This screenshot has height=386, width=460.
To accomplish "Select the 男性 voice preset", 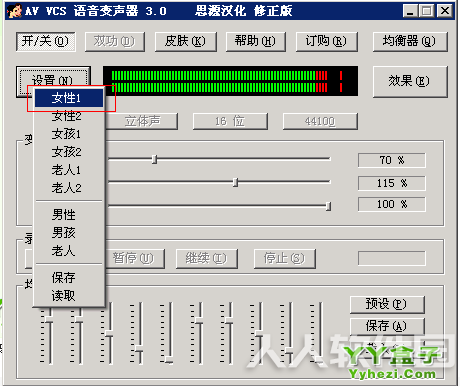I will [69, 215].
